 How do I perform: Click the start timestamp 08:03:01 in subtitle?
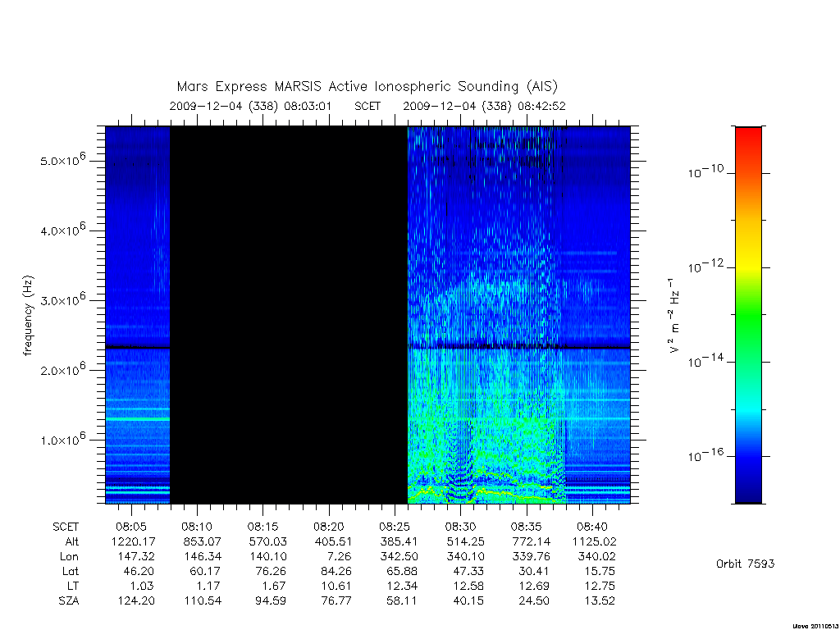(308, 106)
